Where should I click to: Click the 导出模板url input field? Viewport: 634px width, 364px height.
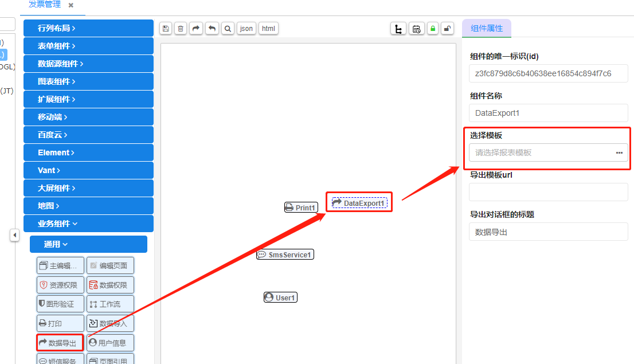point(548,192)
